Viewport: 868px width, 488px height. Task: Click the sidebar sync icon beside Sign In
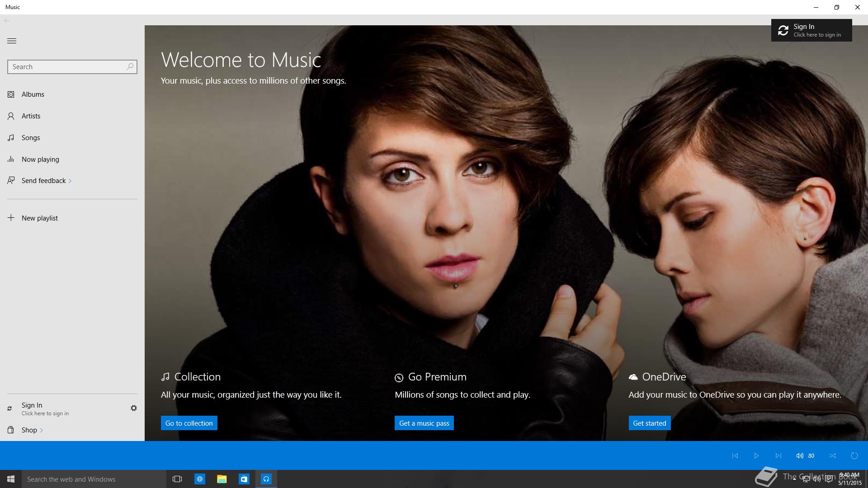tap(9, 408)
